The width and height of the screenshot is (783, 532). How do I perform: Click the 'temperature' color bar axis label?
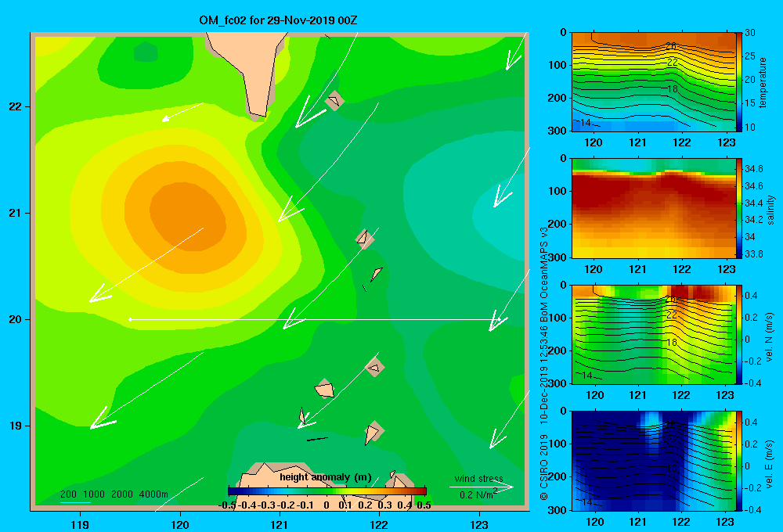click(763, 82)
